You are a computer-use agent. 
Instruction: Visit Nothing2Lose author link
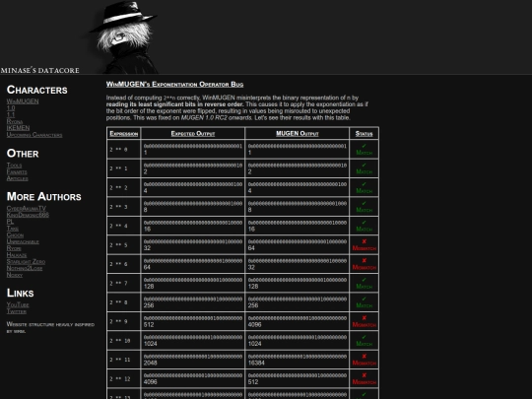click(25, 268)
